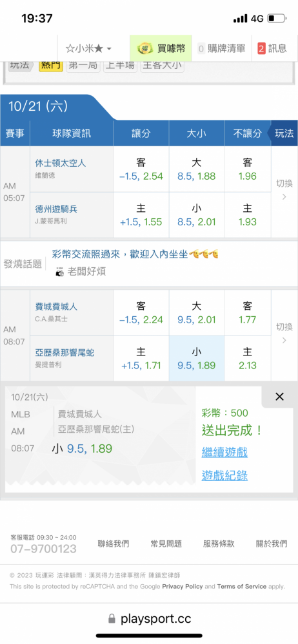Open the hot topic about 彩幣交流

[135, 254]
